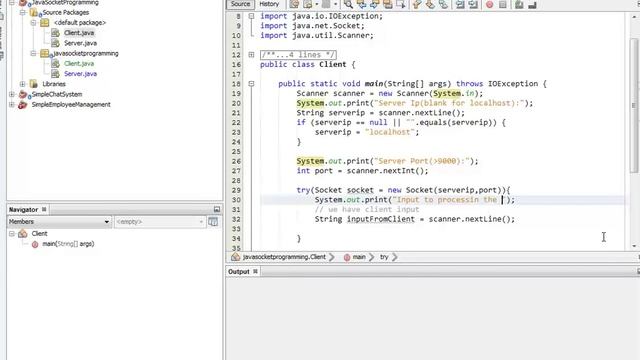Toggle Bookmark on current line
This screenshot has width=640, height=360.
pos(444,4)
